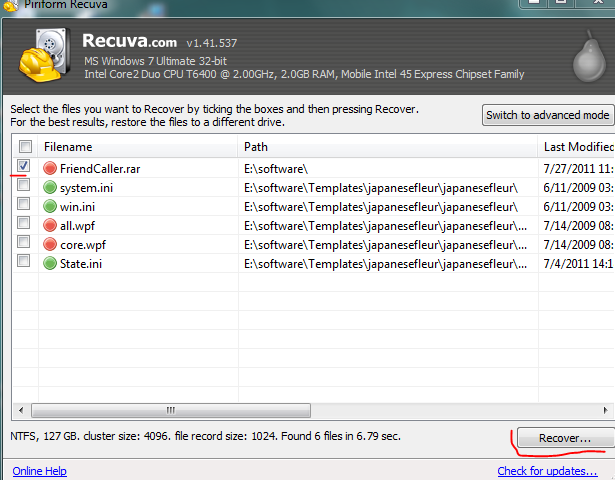
Task: Uncheck the FriendCaller.rar checkbox
Action: [x=24, y=165]
